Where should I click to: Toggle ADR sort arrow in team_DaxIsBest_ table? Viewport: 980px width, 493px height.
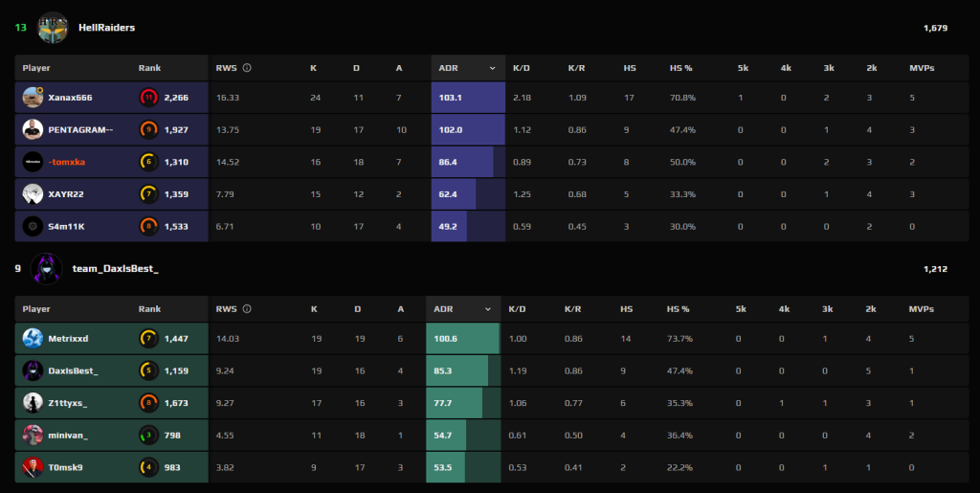[488, 309]
